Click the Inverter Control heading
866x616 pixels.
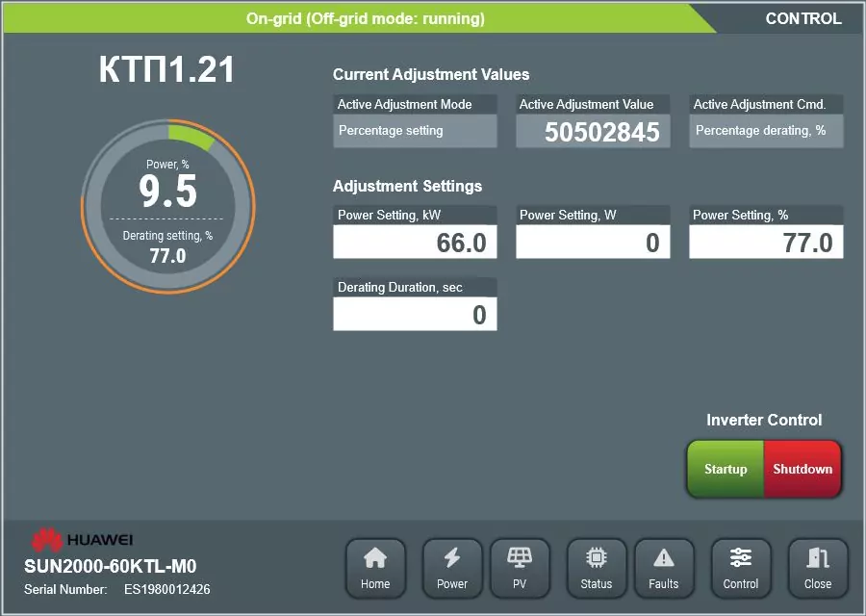coord(764,420)
